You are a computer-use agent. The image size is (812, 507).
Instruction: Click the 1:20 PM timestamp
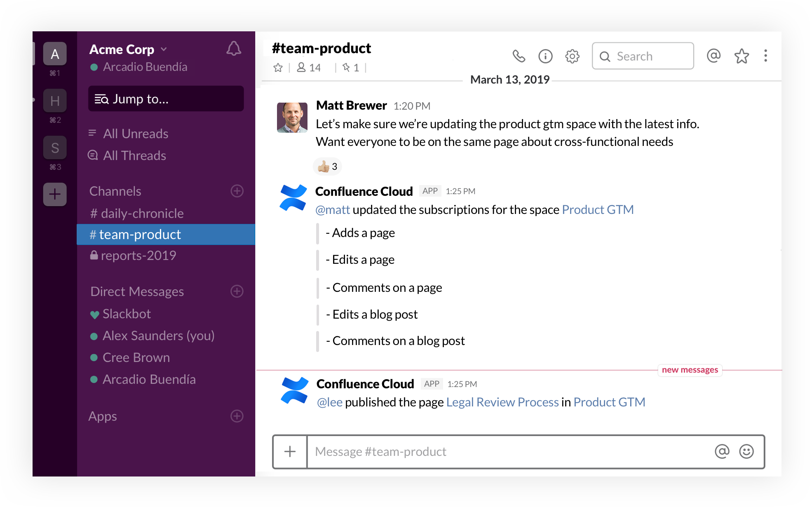pyautogui.click(x=412, y=106)
